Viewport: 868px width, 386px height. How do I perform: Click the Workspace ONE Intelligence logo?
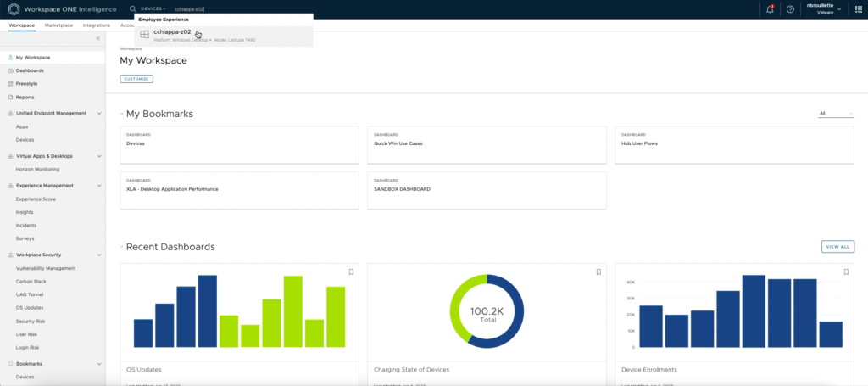(14, 9)
